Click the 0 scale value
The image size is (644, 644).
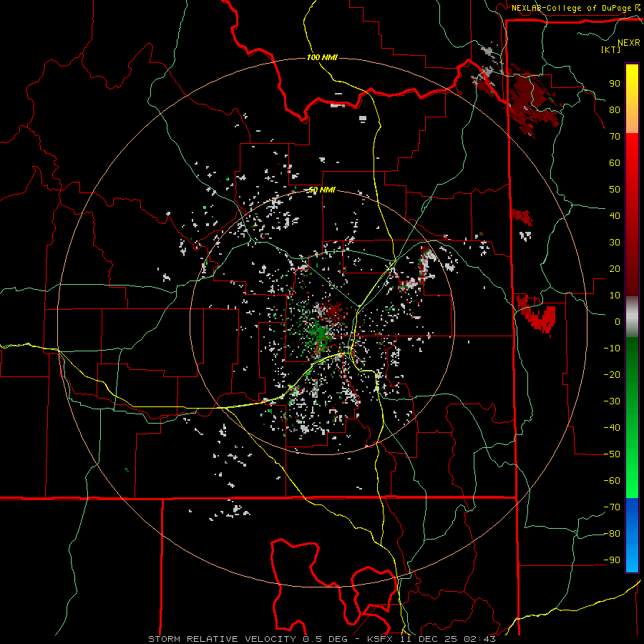(618, 322)
